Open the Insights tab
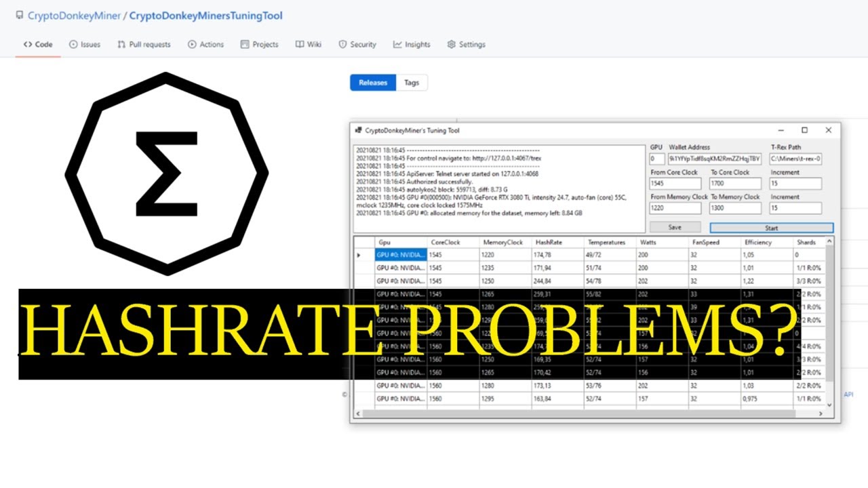Image resolution: width=868 pixels, height=488 pixels. pos(412,45)
